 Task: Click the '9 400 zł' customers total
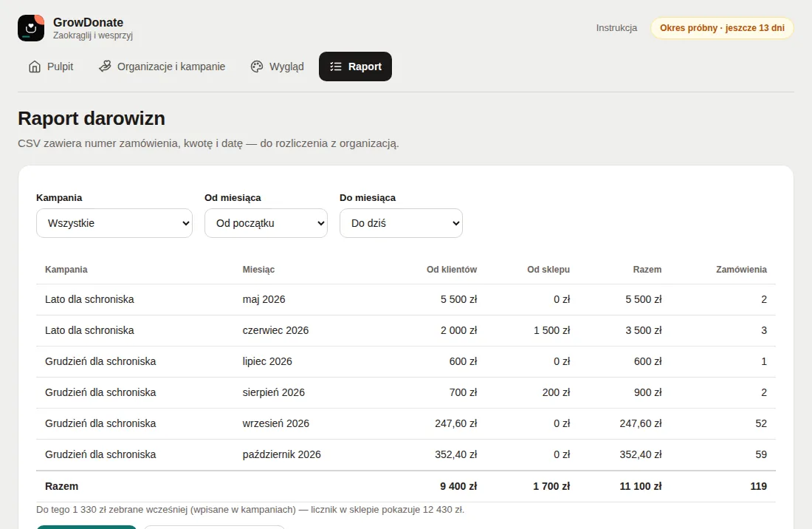point(458,486)
